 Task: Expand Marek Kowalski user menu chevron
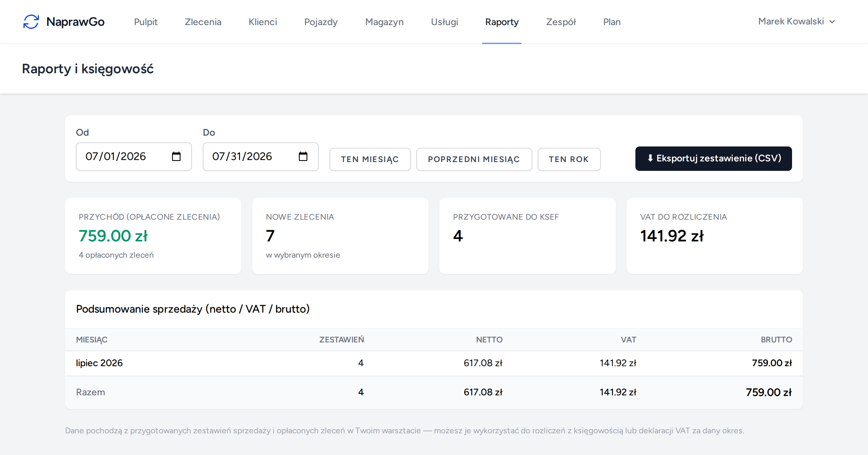832,22
